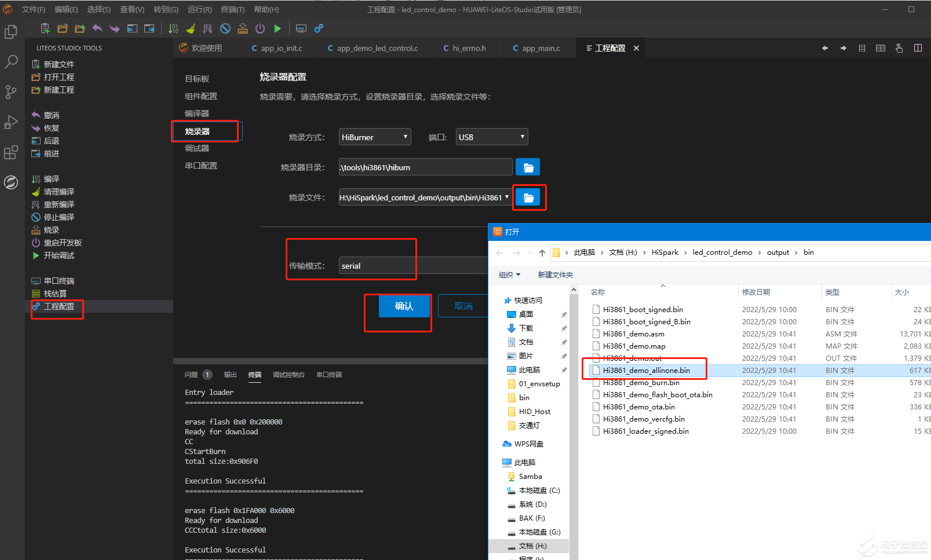Click the up-folder arrow in Open dialog
The width and height of the screenshot is (931, 560).
(542, 252)
